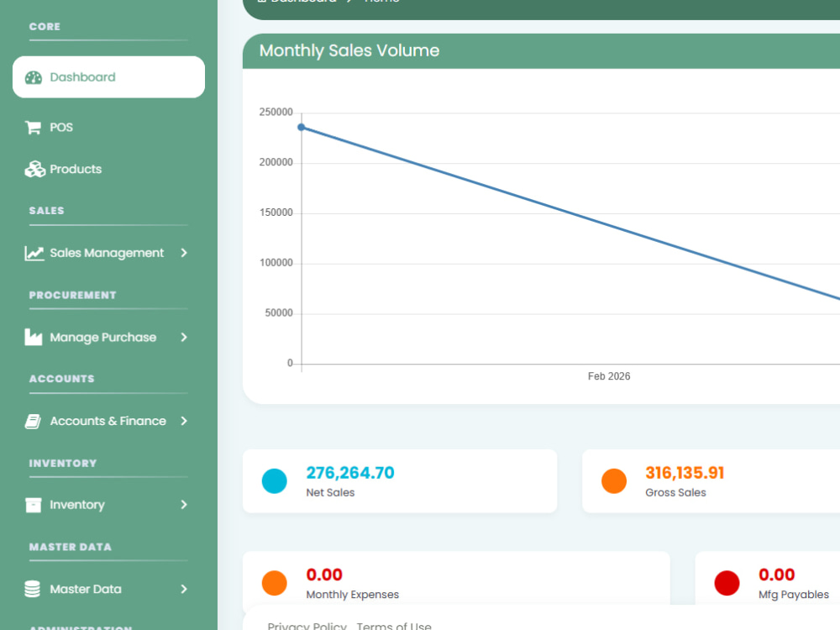
Task: Click the Dashboard gauge icon
Action: click(34, 77)
